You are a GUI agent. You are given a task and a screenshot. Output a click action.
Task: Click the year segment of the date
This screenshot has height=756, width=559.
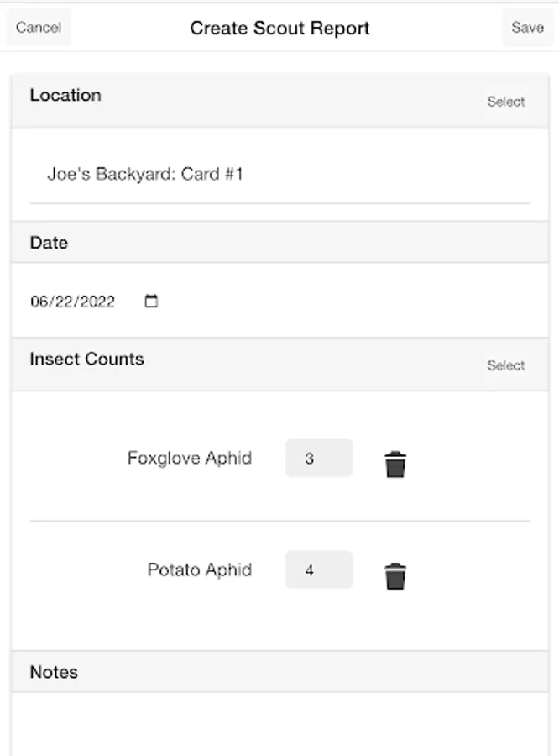(96, 302)
